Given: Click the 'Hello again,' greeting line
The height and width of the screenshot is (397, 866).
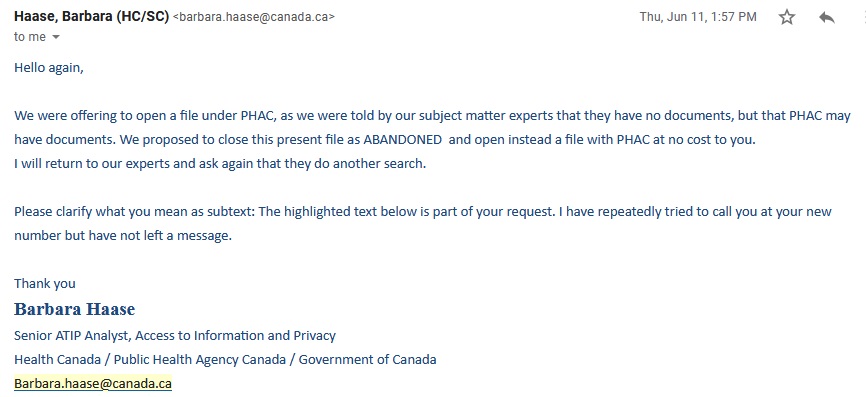Looking at the screenshot, I should [x=49, y=68].
